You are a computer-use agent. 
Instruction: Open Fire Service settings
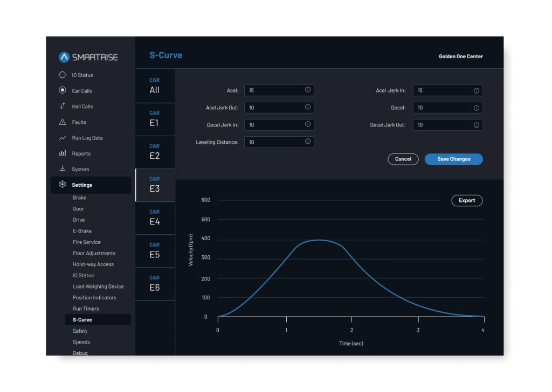87,242
